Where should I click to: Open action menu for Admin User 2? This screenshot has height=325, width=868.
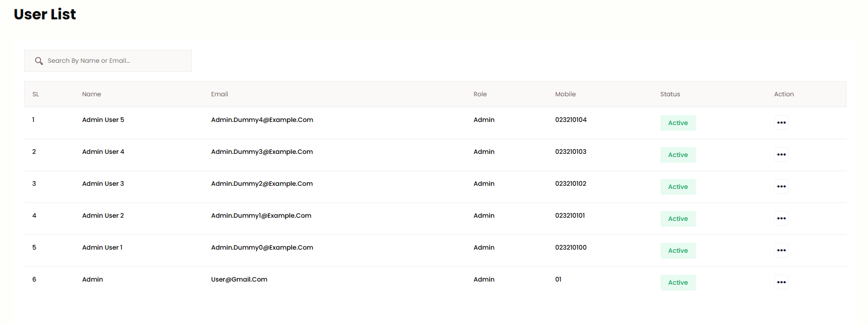781,218
